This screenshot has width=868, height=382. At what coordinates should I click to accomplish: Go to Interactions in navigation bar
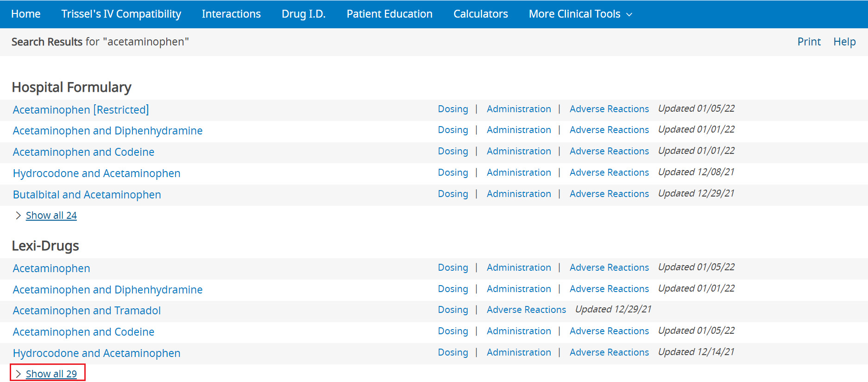231,14
